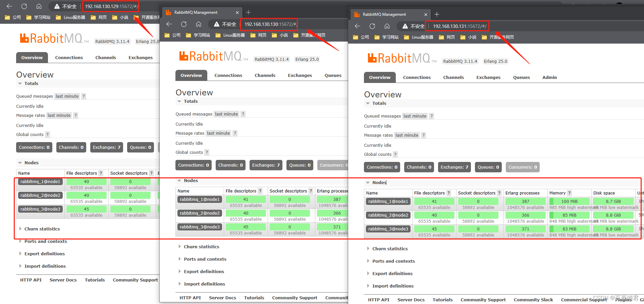Change Queued messages last minute range, right window
Screen dimensions: 644x304
click(x=415, y=116)
